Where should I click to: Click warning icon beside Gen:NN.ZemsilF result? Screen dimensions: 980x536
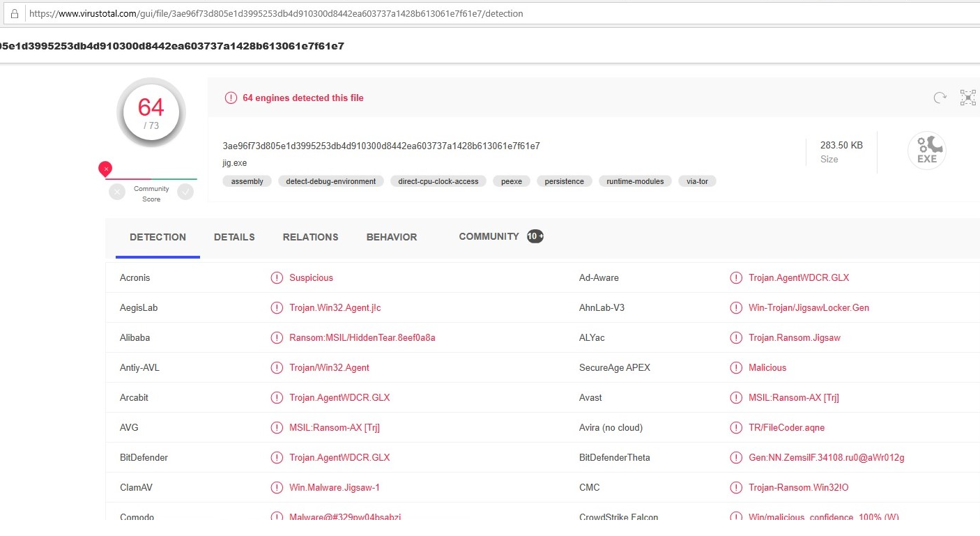point(736,458)
